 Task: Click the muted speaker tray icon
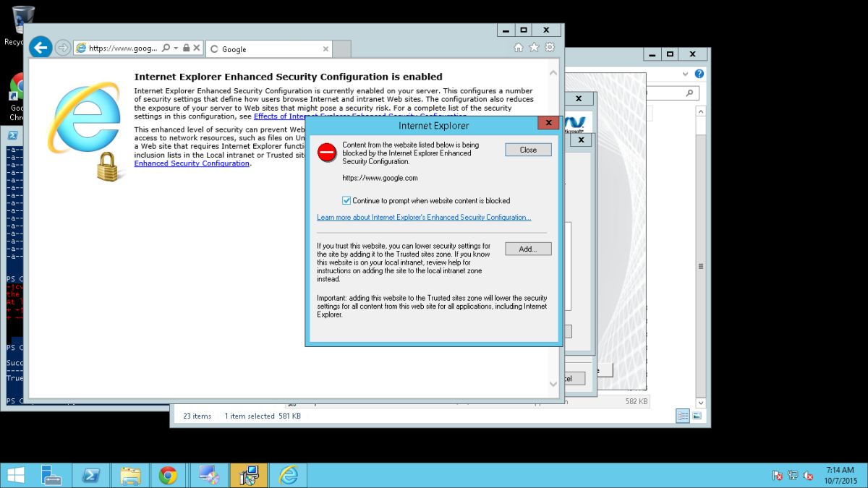(x=808, y=476)
